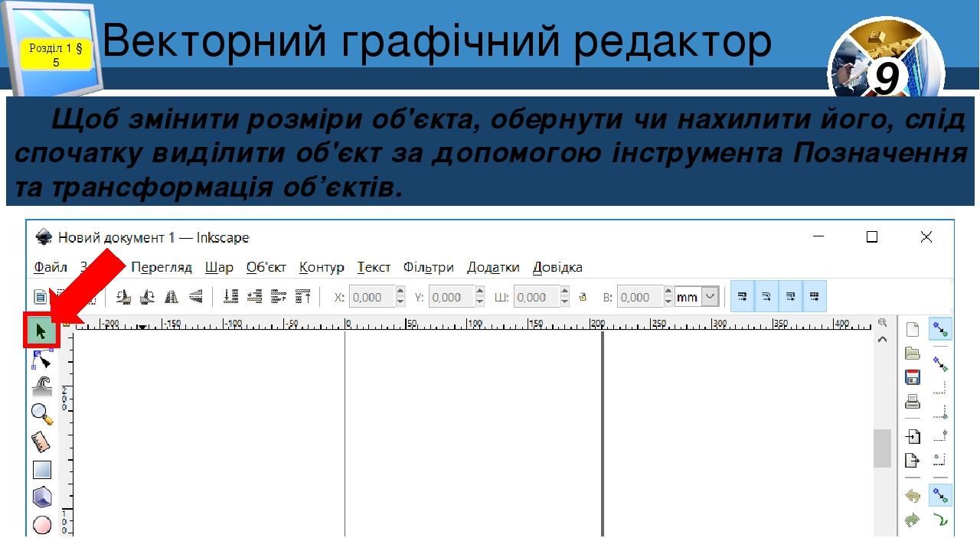The width and height of the screenshot is (980, 551).
Task: Toggle snap to bounding box edges
Action: point(941,388)
